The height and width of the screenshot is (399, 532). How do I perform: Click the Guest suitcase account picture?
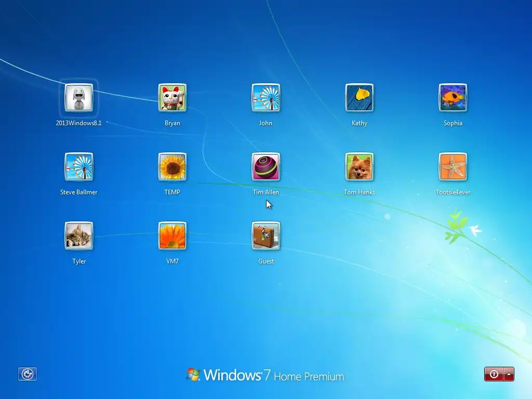pyautogui.click(x=266, y=236)
